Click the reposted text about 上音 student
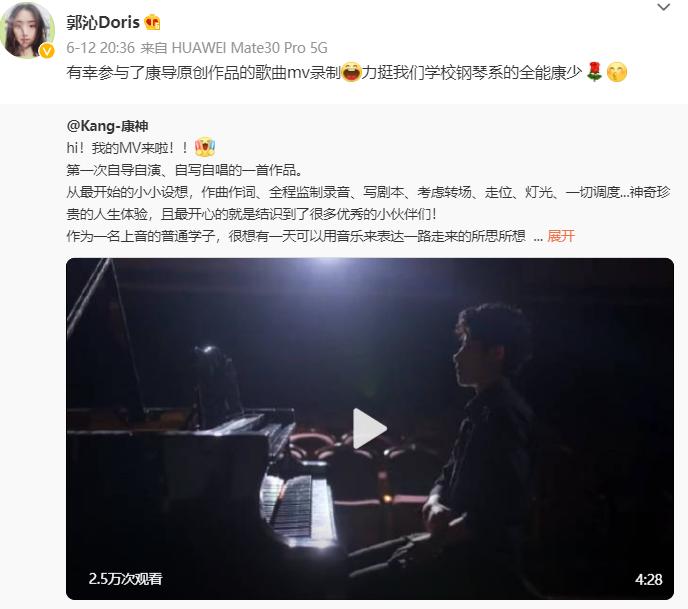Viewport: 688px width, 609px height. (296, 236)
